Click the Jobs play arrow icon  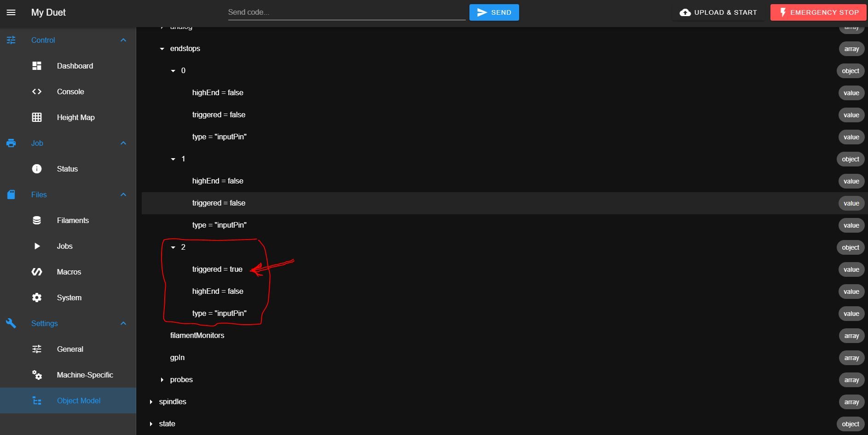coord(37,246)
